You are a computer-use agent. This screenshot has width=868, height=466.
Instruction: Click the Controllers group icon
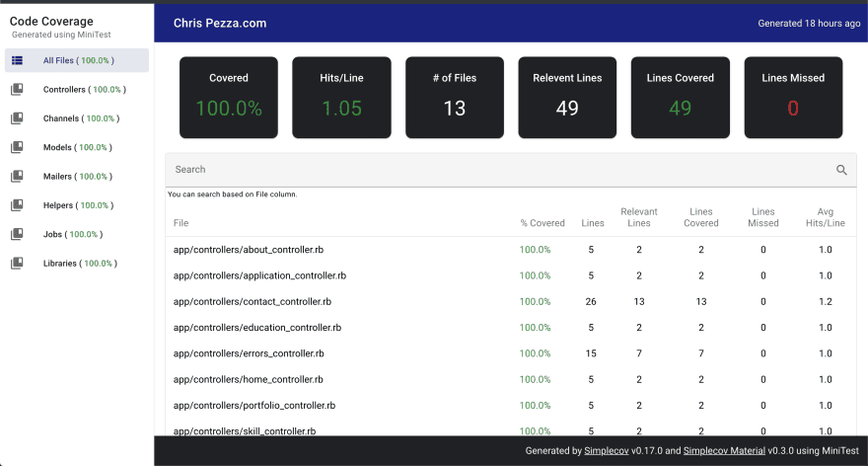(x=17, y=90)
